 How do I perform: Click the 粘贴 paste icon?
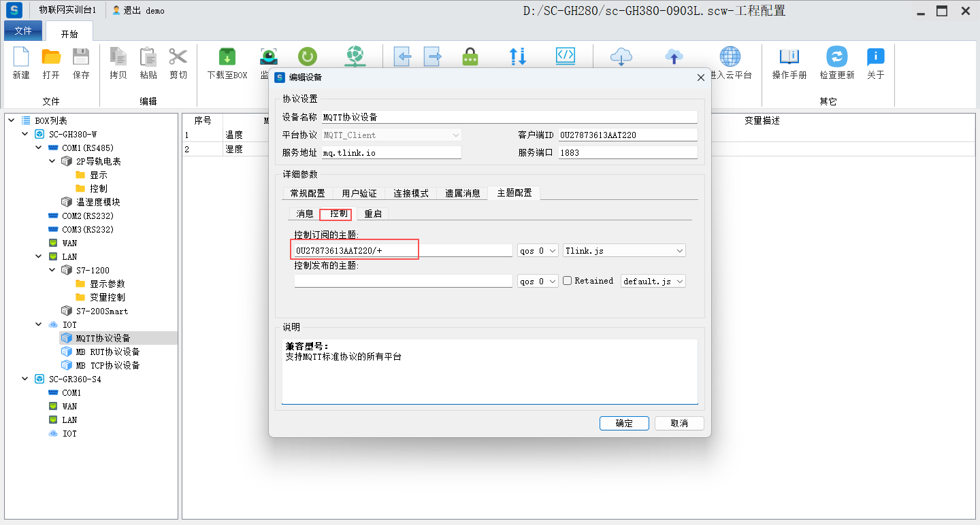point(148,57)
